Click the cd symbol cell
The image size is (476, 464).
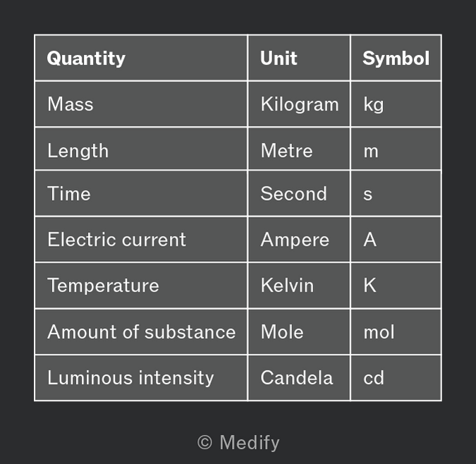(x=396, y=378)
